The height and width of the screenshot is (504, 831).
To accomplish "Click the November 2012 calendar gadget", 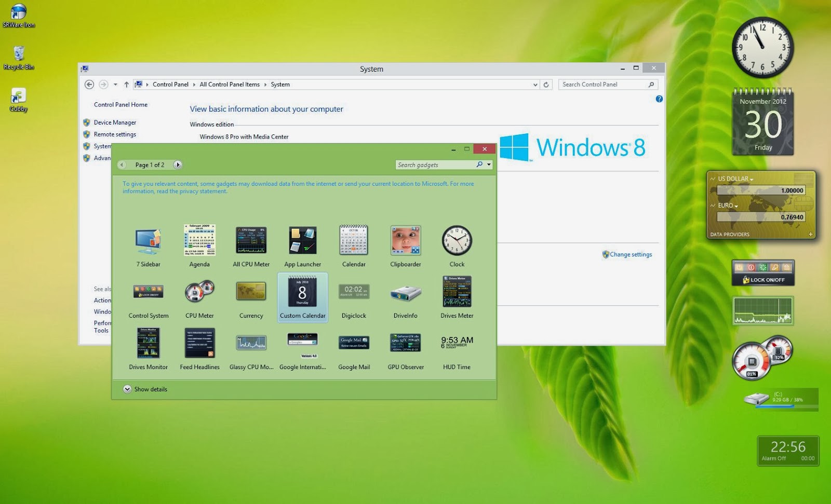I will coord(763,122).
